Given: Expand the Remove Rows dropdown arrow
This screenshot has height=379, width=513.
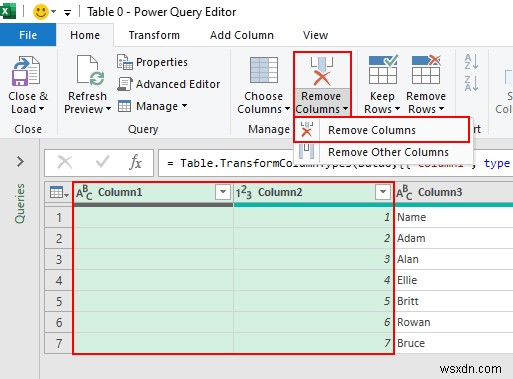Looking at the screenshot, I should pyautogui.click(x=441, y=109).
